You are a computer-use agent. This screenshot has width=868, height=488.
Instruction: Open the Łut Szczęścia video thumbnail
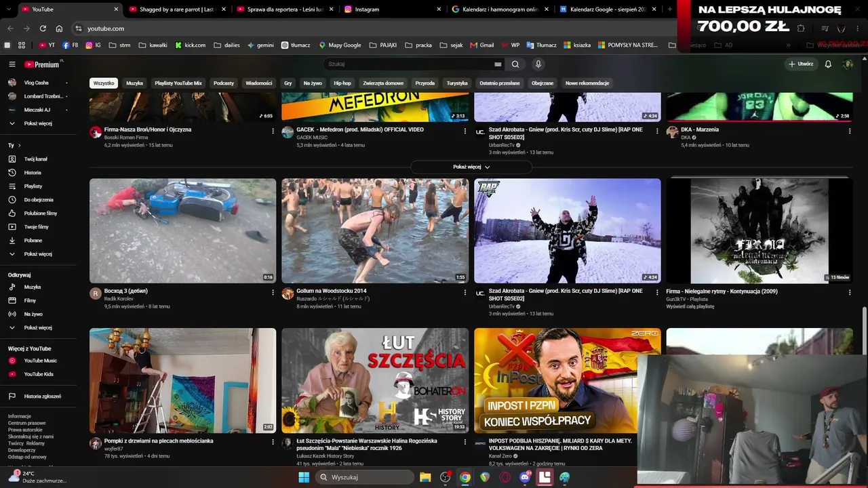[375, 381]
